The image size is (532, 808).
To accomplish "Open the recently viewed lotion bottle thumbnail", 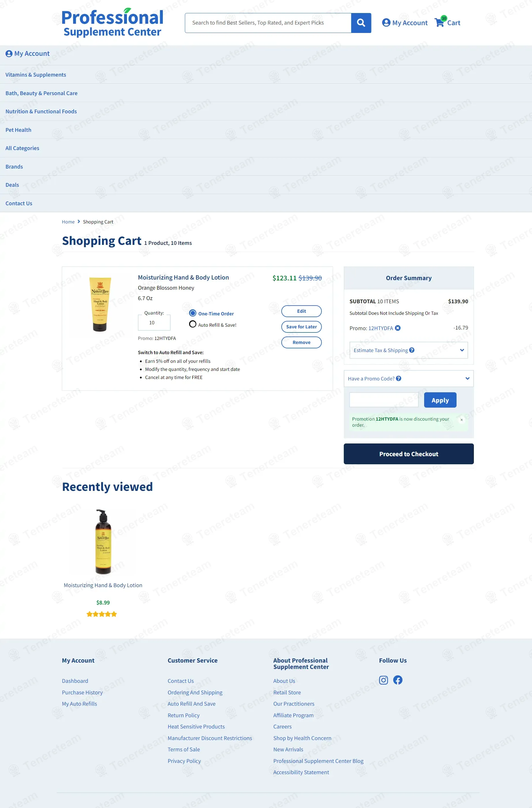I will point(103,541).
